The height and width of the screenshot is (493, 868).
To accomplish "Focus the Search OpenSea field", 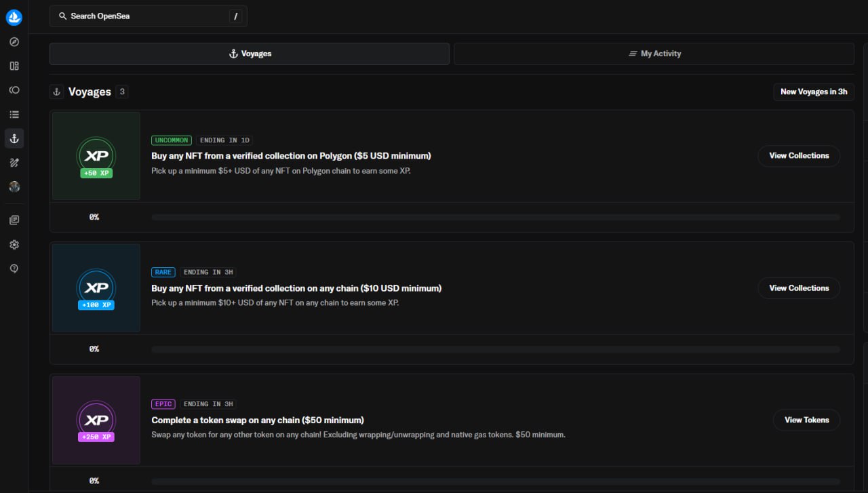I will 149,16.
